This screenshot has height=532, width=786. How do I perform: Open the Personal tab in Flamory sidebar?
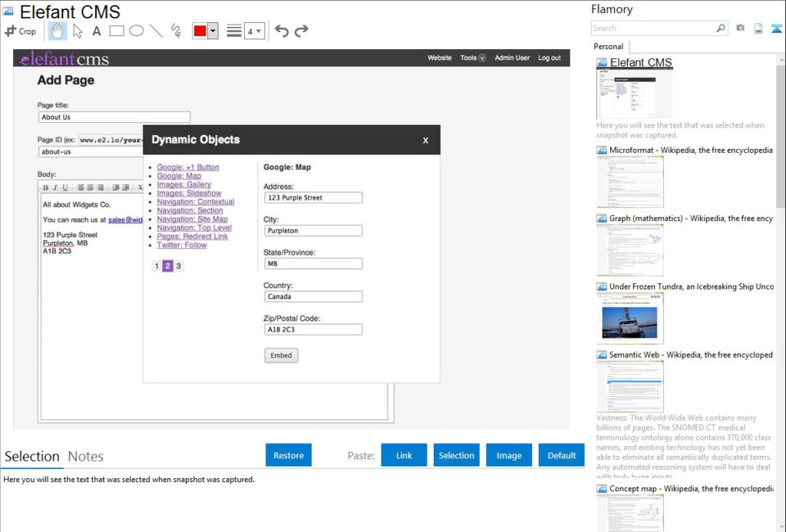608,47
